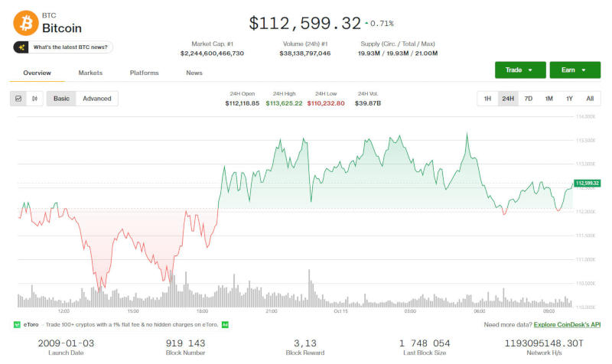Viewport: 612px width, 364px height.
Task: Set chart range to 1Y
Action: coord(569,99)
